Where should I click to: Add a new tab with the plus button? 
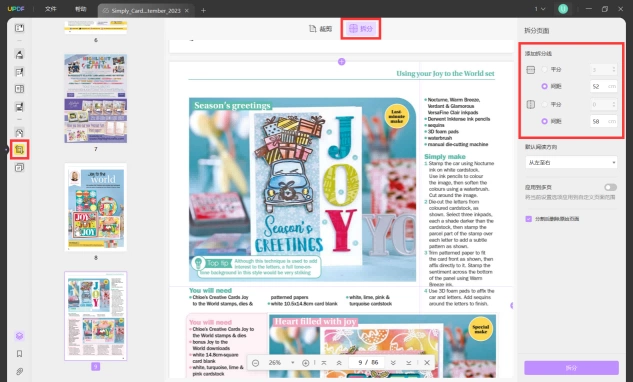tap(203, 10)
